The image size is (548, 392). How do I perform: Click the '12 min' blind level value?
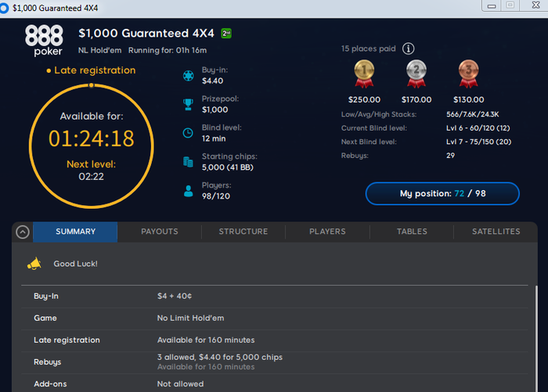[214, 138]
